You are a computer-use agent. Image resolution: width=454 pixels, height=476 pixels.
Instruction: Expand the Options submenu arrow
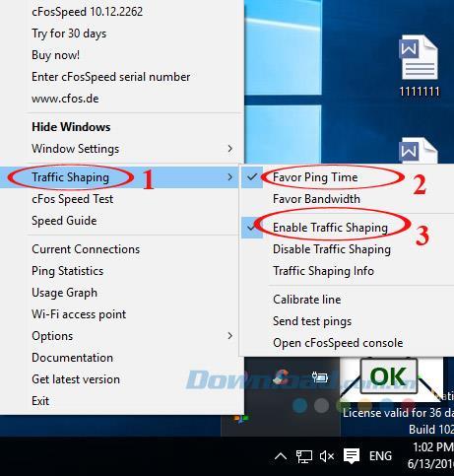point(230,336)
